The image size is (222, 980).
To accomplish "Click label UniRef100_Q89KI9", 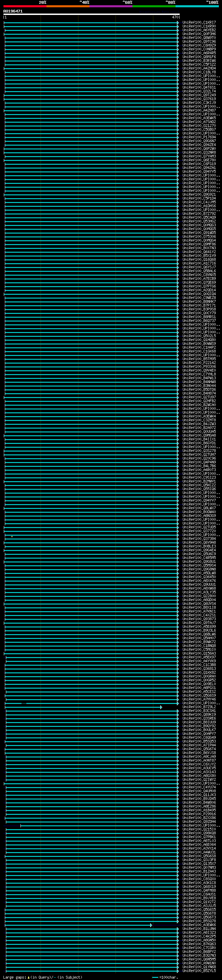I will [x=199, y=715].
